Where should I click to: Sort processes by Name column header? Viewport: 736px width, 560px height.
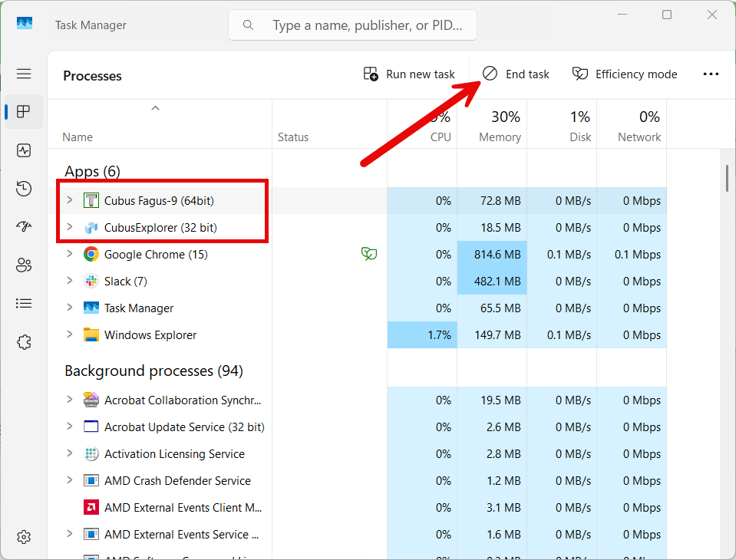[78, 137]
